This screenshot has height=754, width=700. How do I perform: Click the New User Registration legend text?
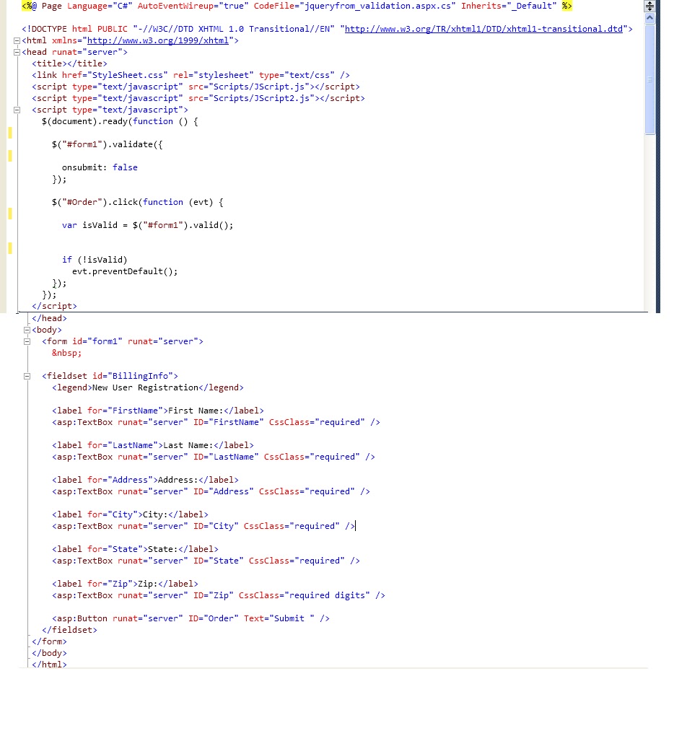(145, 387)
